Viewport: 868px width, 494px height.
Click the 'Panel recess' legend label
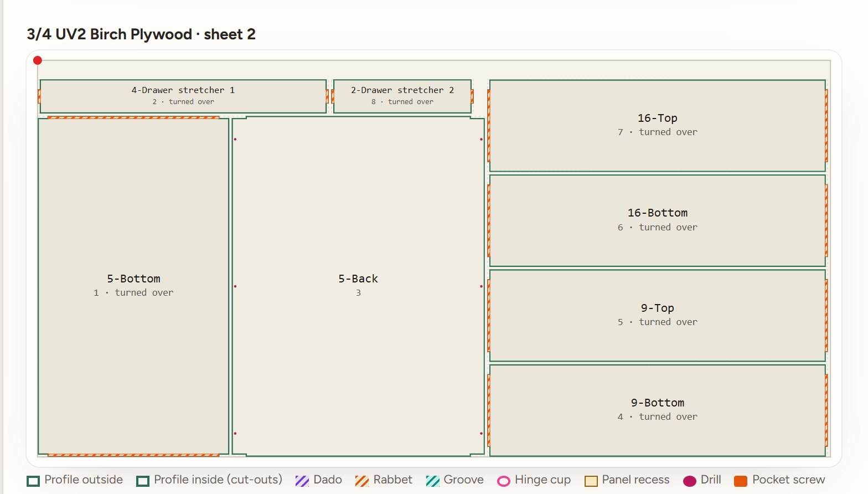click(635, 480)
